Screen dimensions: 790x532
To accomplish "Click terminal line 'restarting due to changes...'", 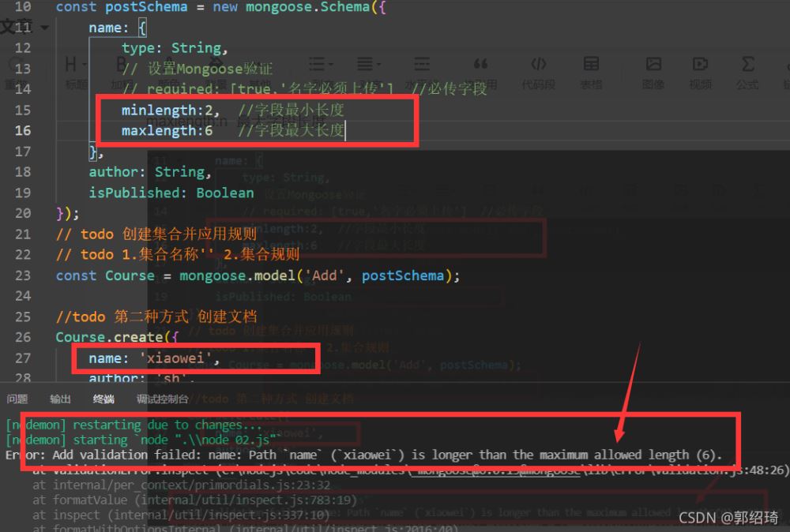I will click(167, 425).
